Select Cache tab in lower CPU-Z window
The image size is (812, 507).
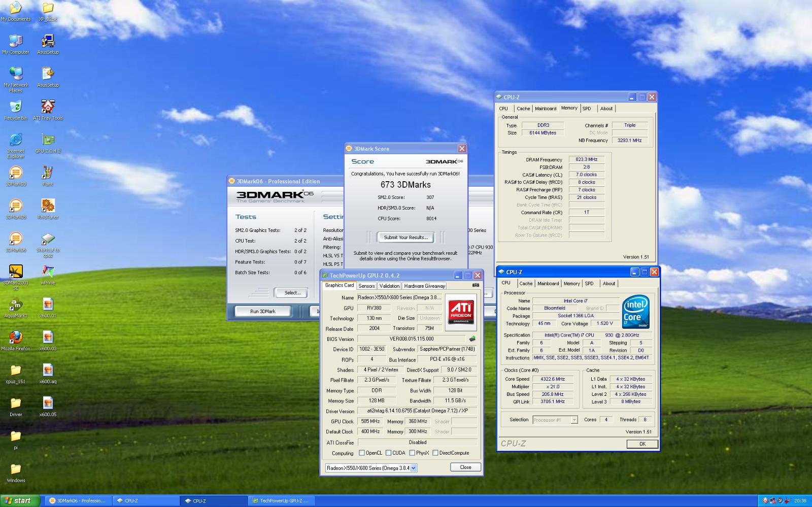click(x=526, y=284)
